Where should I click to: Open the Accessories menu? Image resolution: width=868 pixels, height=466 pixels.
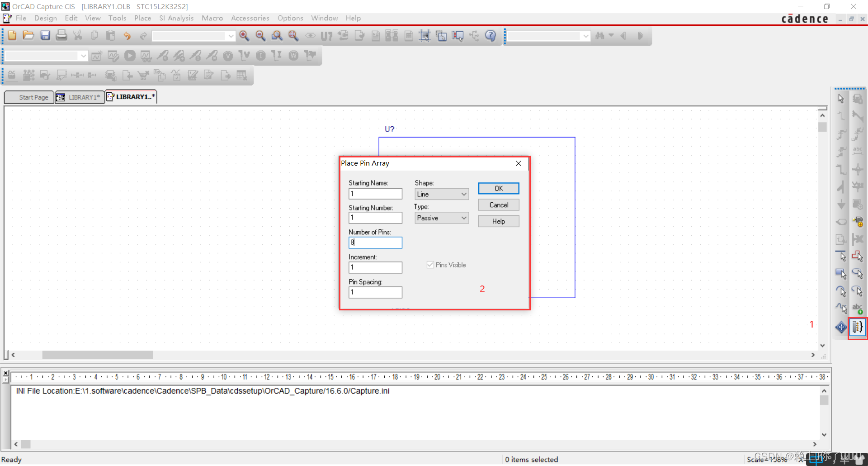[250, 18]
